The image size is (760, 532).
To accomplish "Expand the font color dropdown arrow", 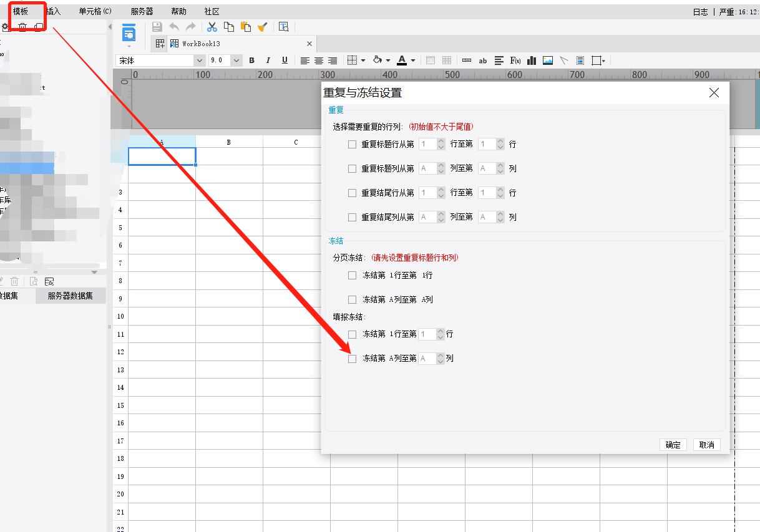I will 413,60.
